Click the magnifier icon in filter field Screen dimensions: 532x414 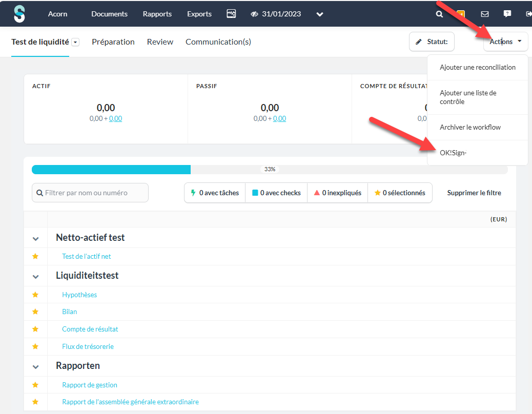coord(39,193)
